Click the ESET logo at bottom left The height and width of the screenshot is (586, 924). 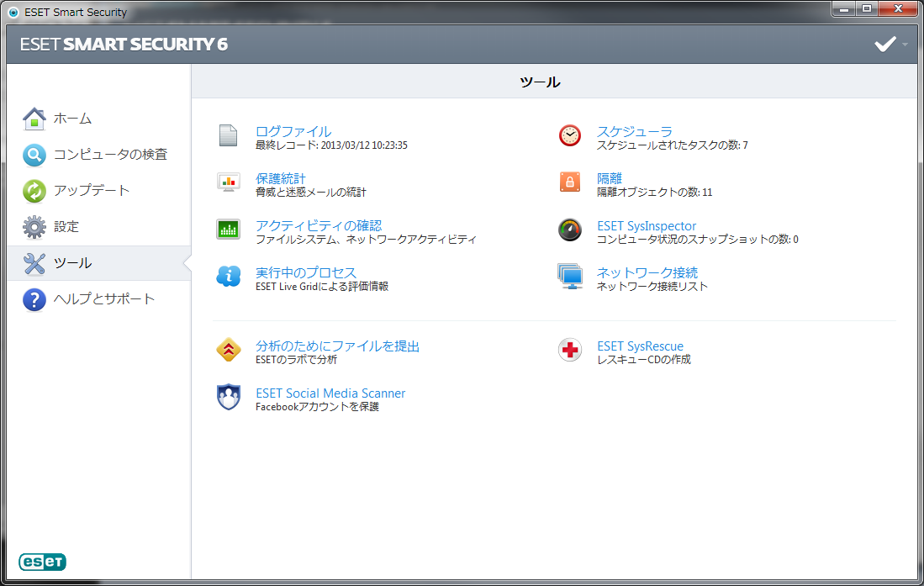coord(42,562)
